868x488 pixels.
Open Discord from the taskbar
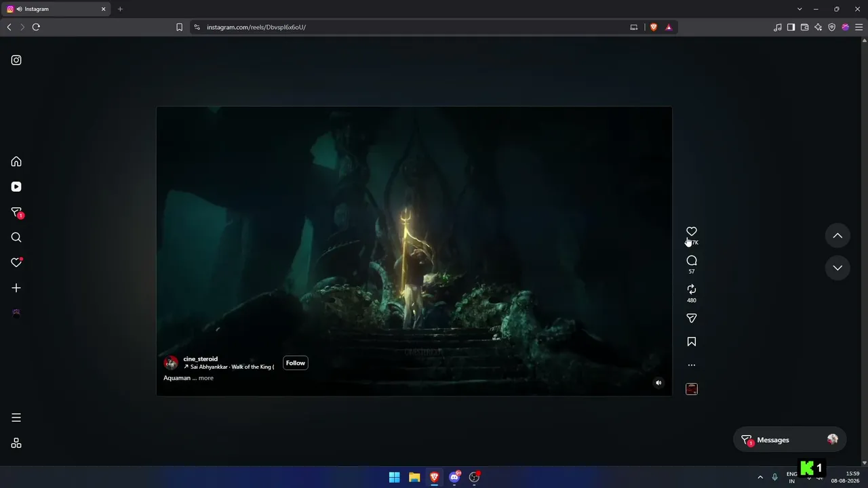(x=454, y=477)
